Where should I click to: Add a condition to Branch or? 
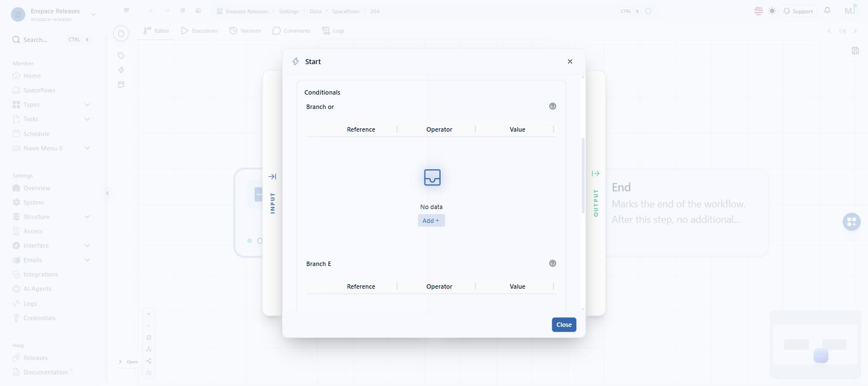pos(431,221)
